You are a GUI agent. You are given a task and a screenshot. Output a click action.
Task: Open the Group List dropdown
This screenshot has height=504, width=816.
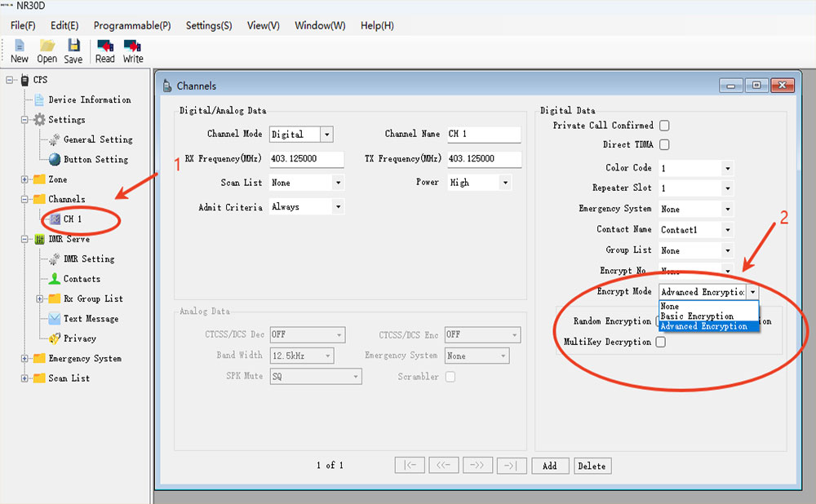(x=728, y=250)
